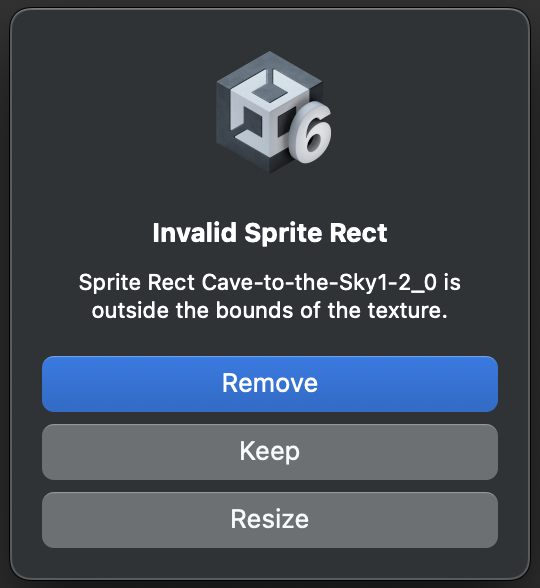Click the dark dialog background below the logo
The image size is (540, 588).
[x=270, y=195]
